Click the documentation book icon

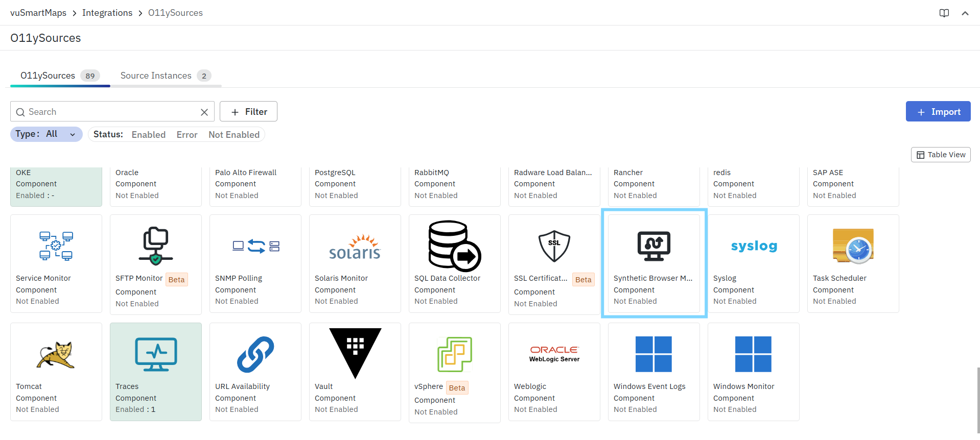tap(944, 13)
